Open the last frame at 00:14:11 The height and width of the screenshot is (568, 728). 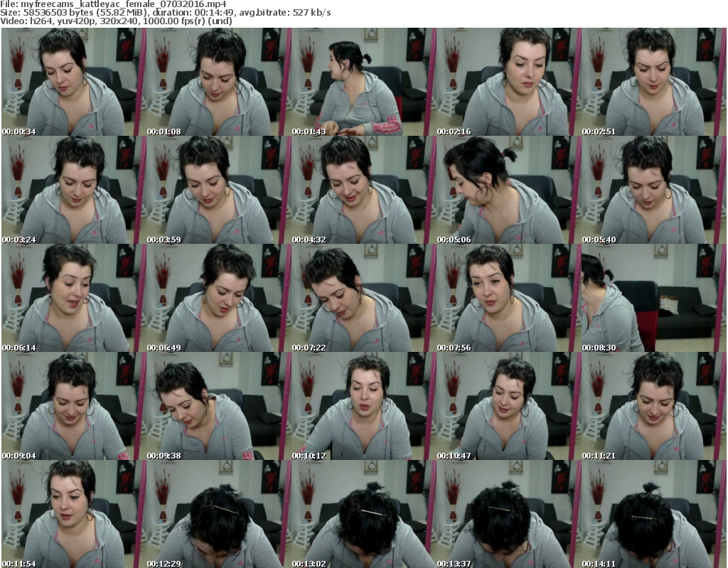(653, 515)
